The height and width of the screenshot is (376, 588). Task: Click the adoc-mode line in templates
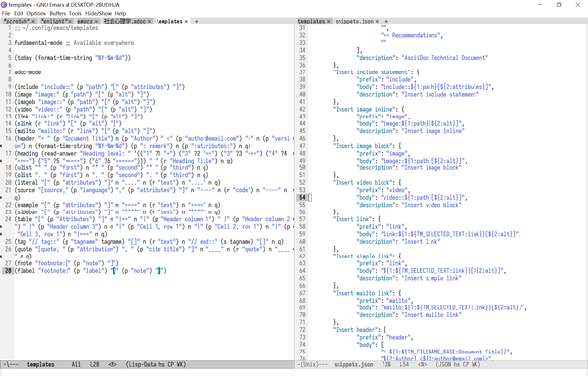pyautogui.click(x=27, y=72)
